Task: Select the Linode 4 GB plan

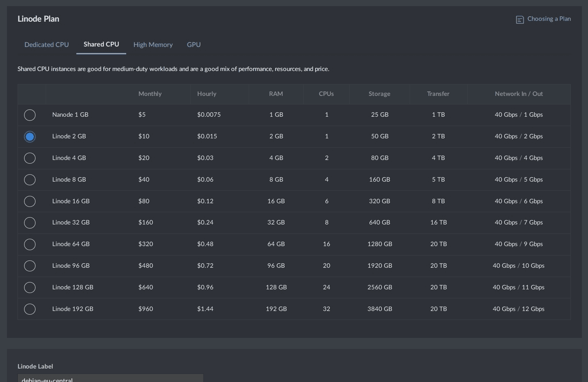Action: [30, 158]
